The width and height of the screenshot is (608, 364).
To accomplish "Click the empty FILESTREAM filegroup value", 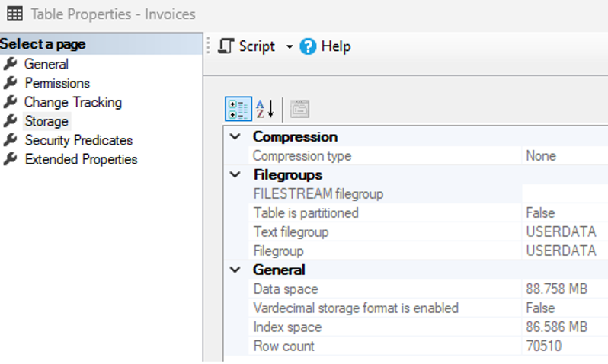I will pos(565,194).
